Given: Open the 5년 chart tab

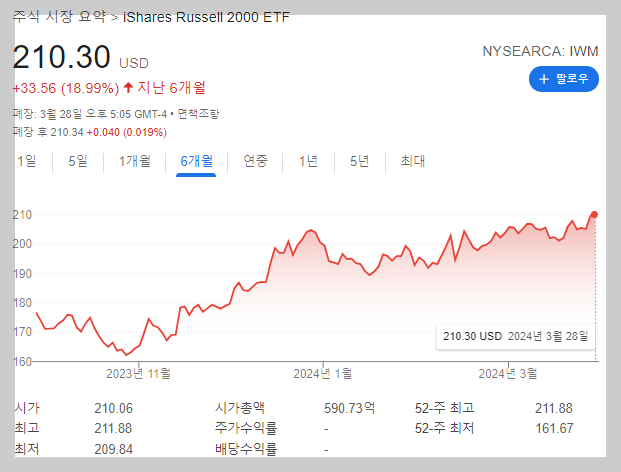Looking at the screenshot, I should pyautogui.click(x=359, y=161).
